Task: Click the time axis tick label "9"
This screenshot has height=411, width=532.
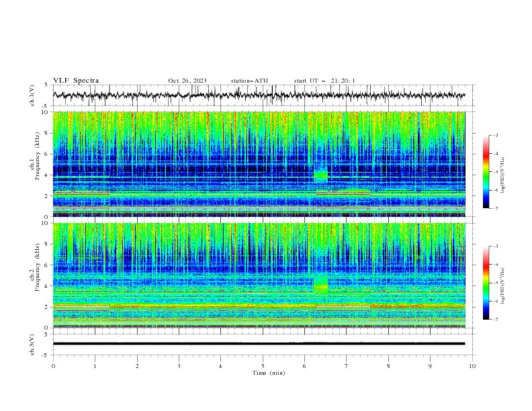Action: tap(430, 366)
